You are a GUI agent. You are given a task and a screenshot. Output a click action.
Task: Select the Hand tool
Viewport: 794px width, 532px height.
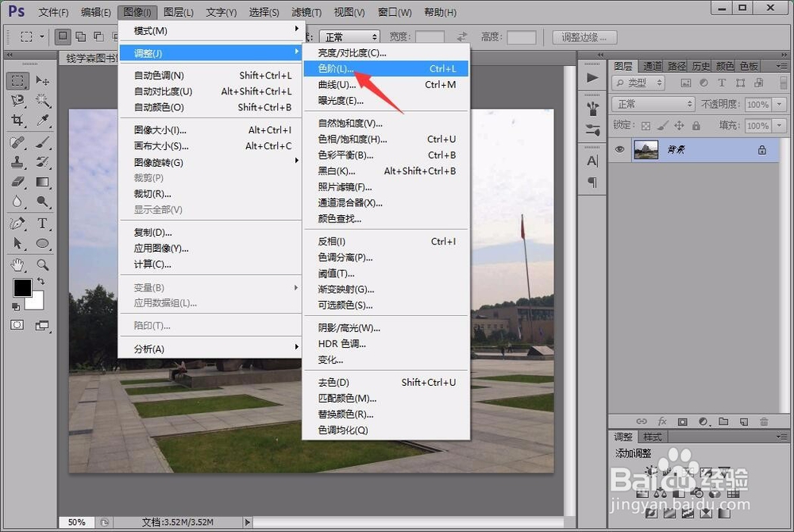click(x=17, y=264)
